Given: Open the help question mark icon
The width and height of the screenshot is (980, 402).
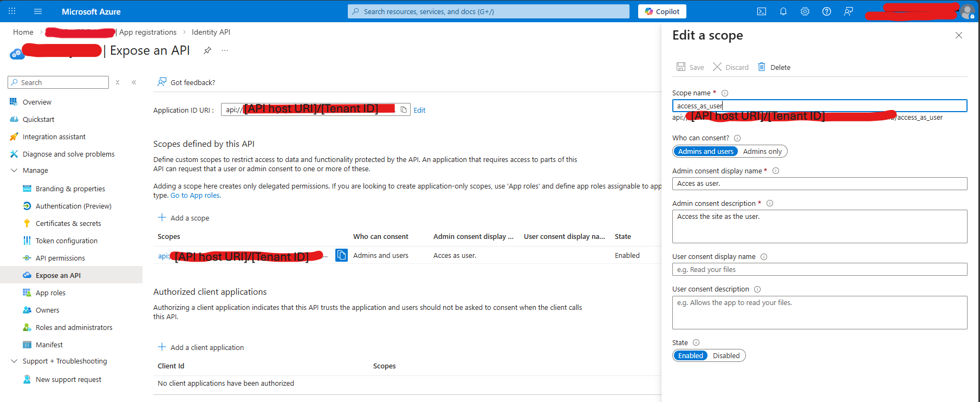Looking at the screenshot, I should click(x=827, y=11).
